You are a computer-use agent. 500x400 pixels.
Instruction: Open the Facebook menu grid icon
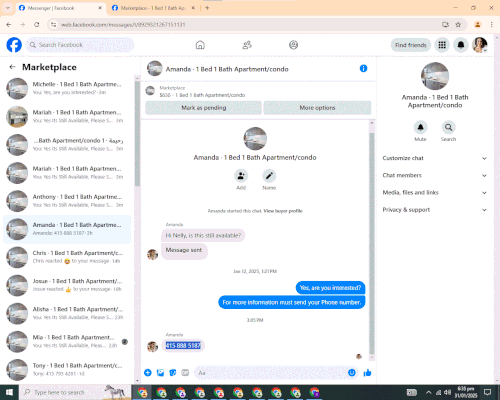click(442, 45)
